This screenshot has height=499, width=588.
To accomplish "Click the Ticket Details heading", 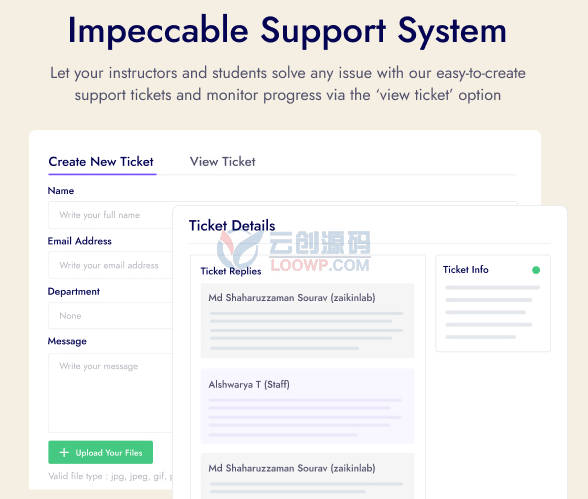I will (232, 226).
